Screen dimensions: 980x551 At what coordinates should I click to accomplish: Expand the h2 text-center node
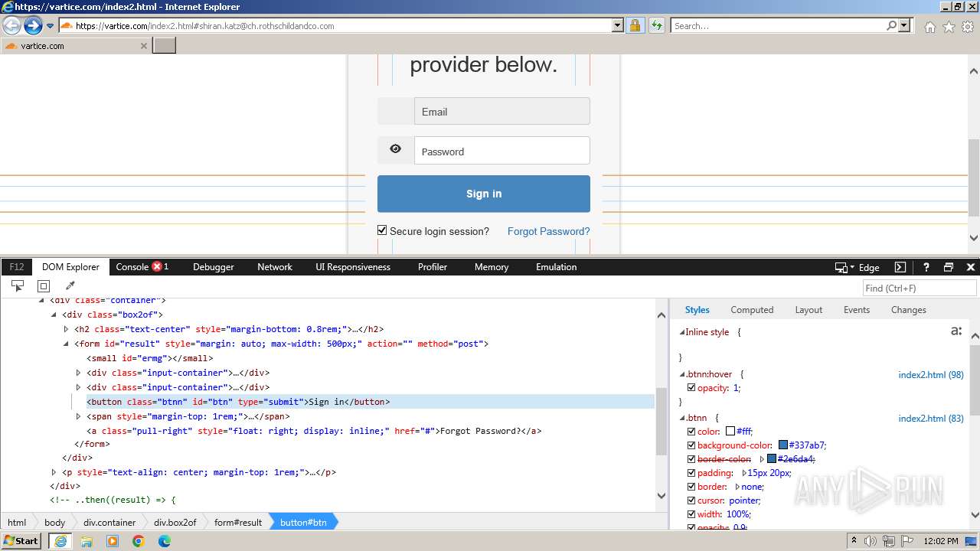point(67,329)
